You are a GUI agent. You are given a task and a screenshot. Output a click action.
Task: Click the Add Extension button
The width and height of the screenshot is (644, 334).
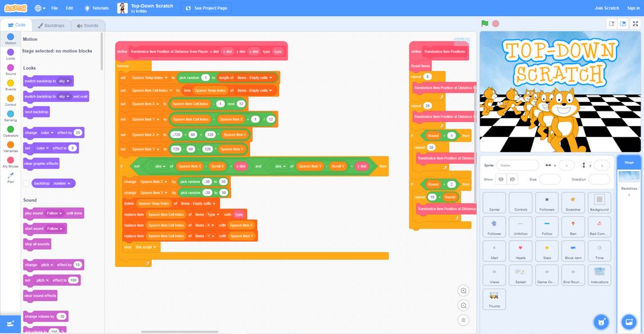click(10, 324)
